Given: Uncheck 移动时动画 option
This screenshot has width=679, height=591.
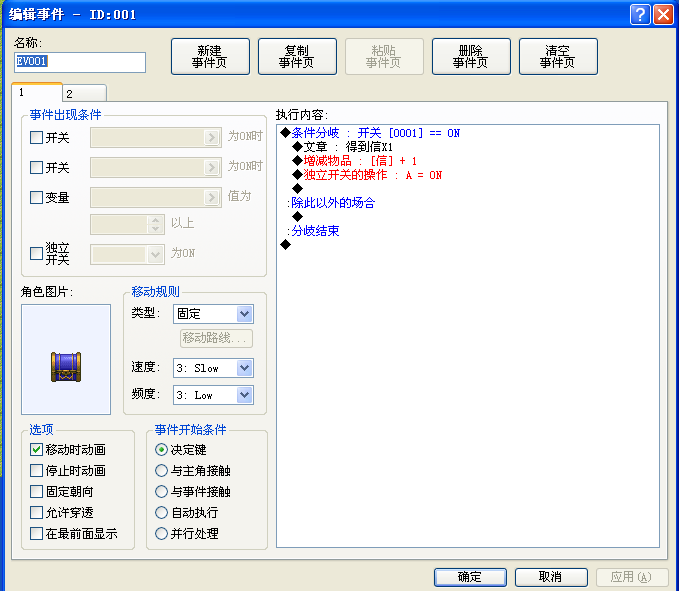Looking at the screenshot, I should click(x=36, y=449).
